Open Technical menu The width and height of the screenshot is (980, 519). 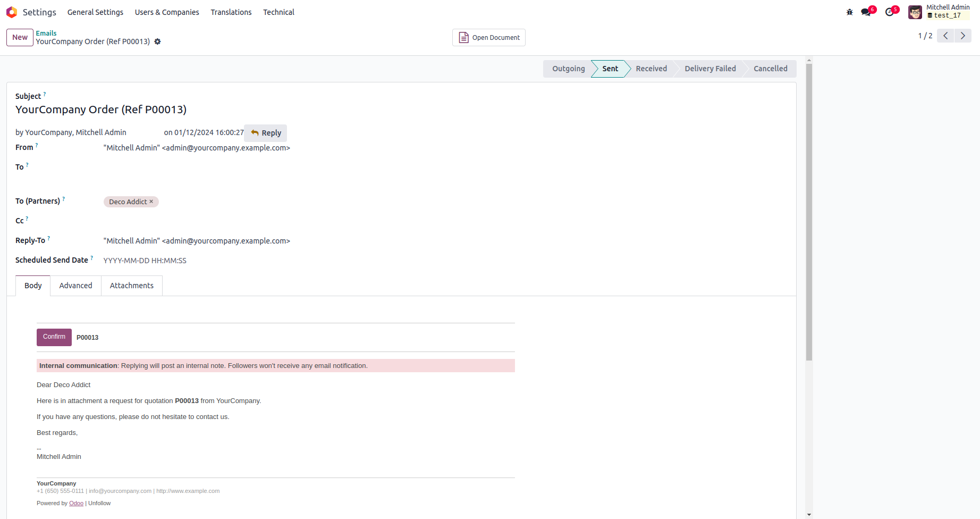(x=278, y=12)
